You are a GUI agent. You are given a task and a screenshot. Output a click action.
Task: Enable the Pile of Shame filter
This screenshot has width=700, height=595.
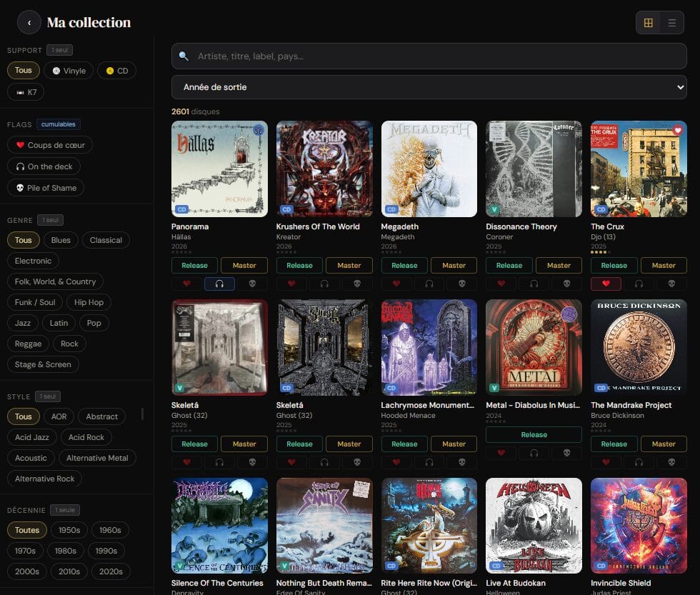pos(46,188)
